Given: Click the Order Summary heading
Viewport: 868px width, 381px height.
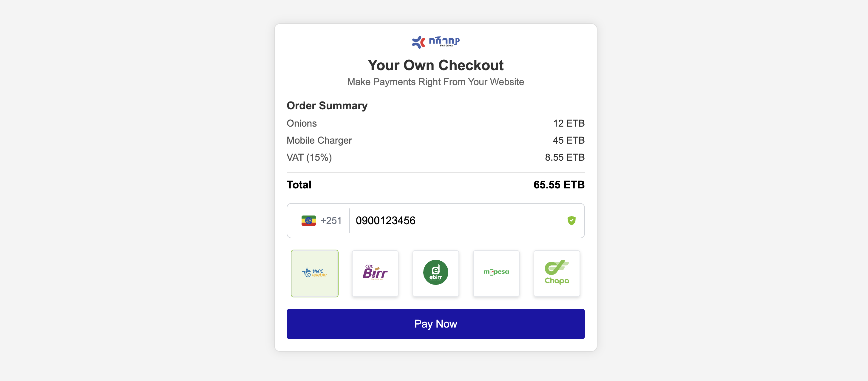Looking at the screenshot, I should 327,105.
